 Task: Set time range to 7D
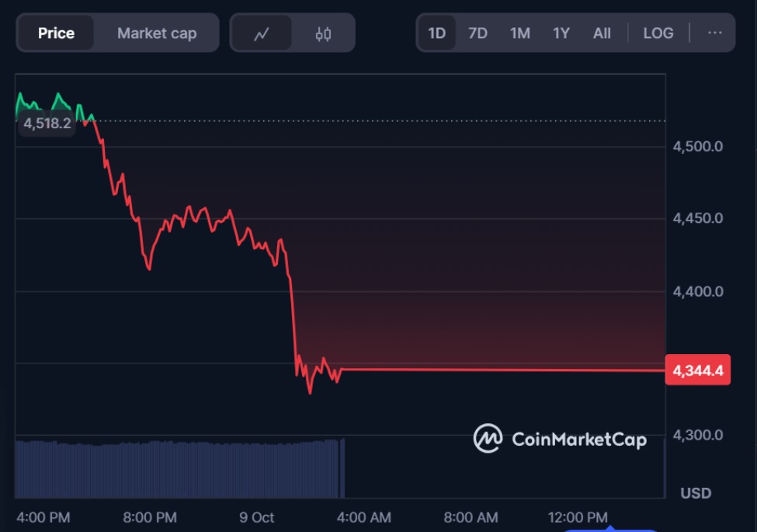click(x=477, y=33)
